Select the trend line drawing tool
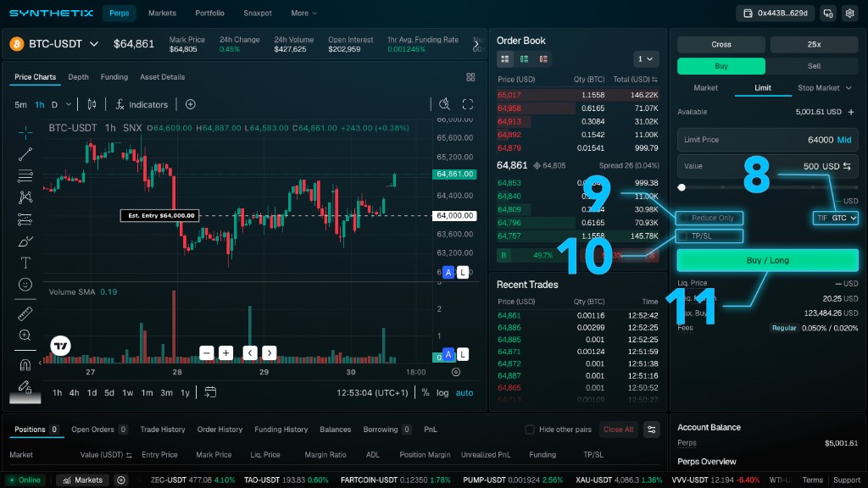 [x=25, y=154]
